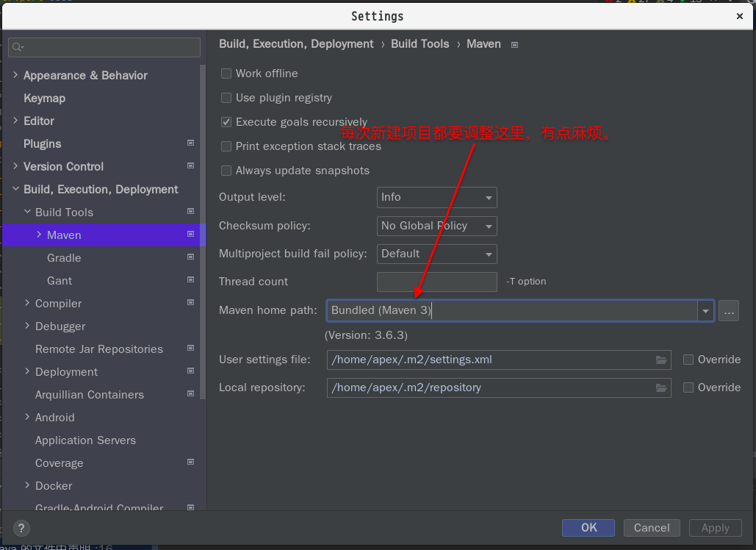Expand the Docker node
This screenshot has height=550, width=756.
pyautogui.click(x=27, y=485)
